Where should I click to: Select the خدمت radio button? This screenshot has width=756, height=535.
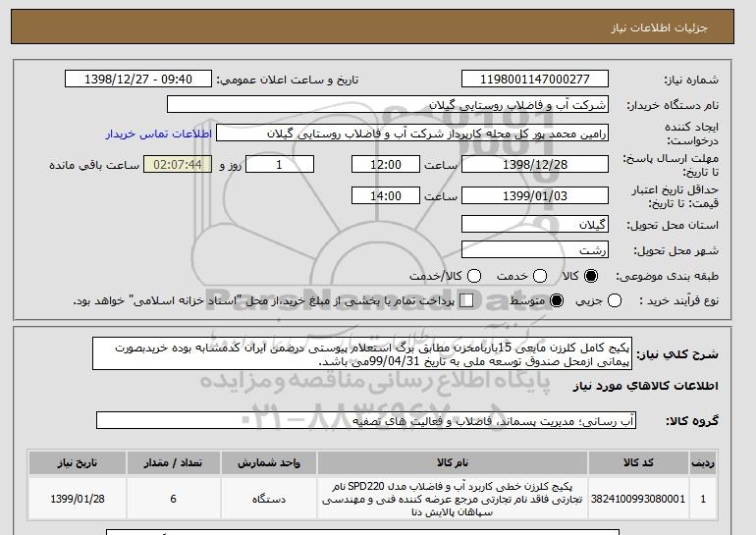pos(540,276)
